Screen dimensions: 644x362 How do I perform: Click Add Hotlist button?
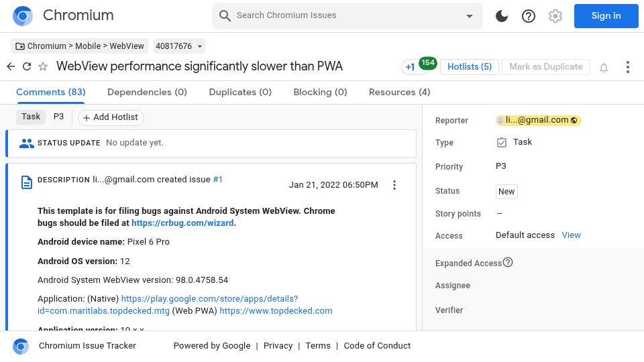coord(111,117)
